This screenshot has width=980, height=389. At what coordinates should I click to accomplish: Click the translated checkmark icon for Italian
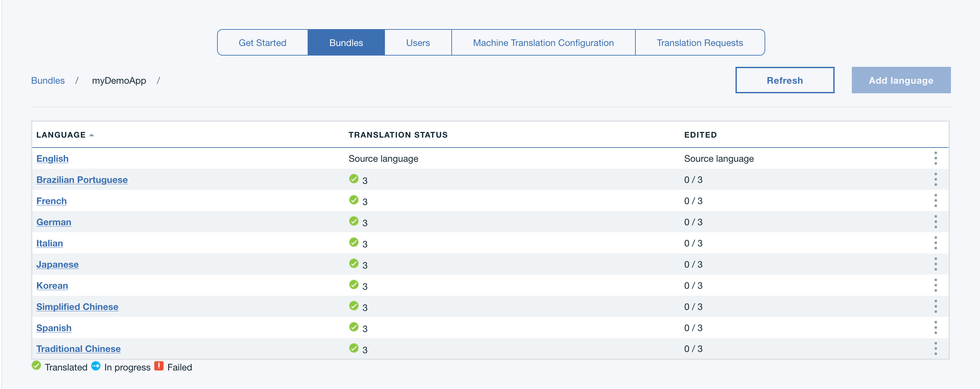tap(354, 242)
